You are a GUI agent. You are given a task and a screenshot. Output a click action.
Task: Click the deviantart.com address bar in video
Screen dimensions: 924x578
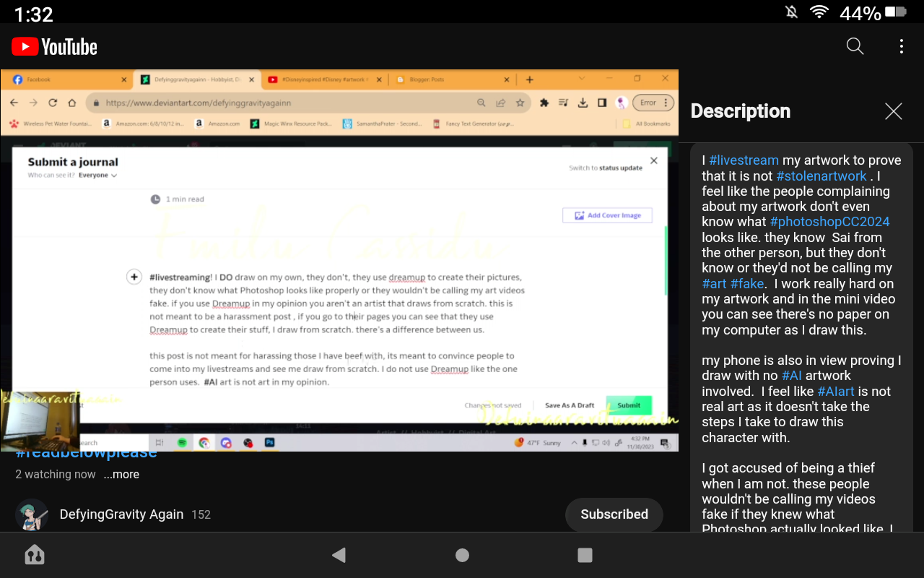(308, 103)
